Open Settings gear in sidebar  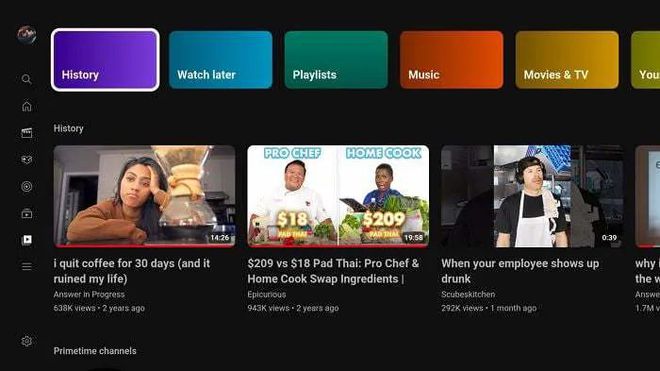[x=27, y=341]
